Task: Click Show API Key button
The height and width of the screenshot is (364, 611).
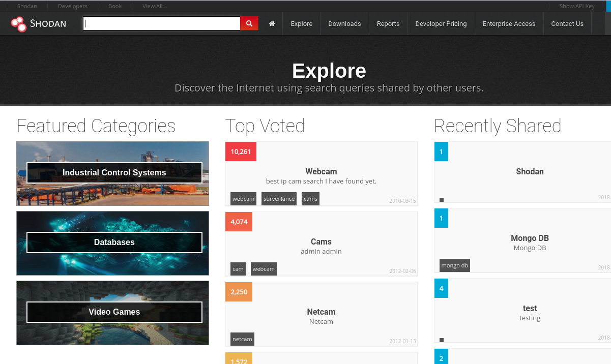Action: point(577,6)
